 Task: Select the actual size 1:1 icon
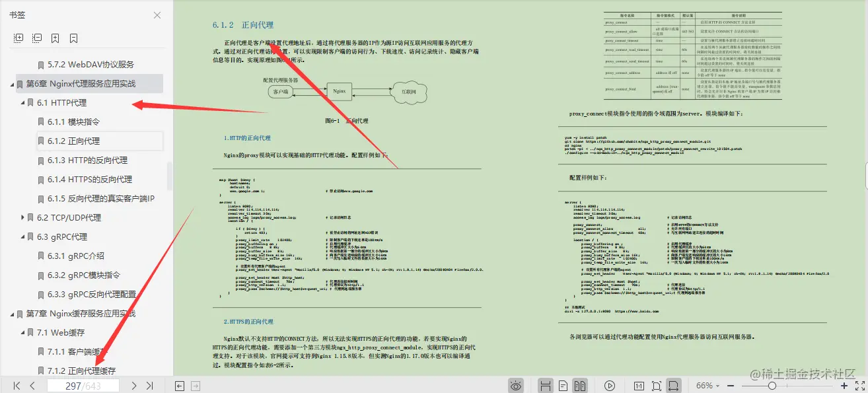(x=639, y=385)
